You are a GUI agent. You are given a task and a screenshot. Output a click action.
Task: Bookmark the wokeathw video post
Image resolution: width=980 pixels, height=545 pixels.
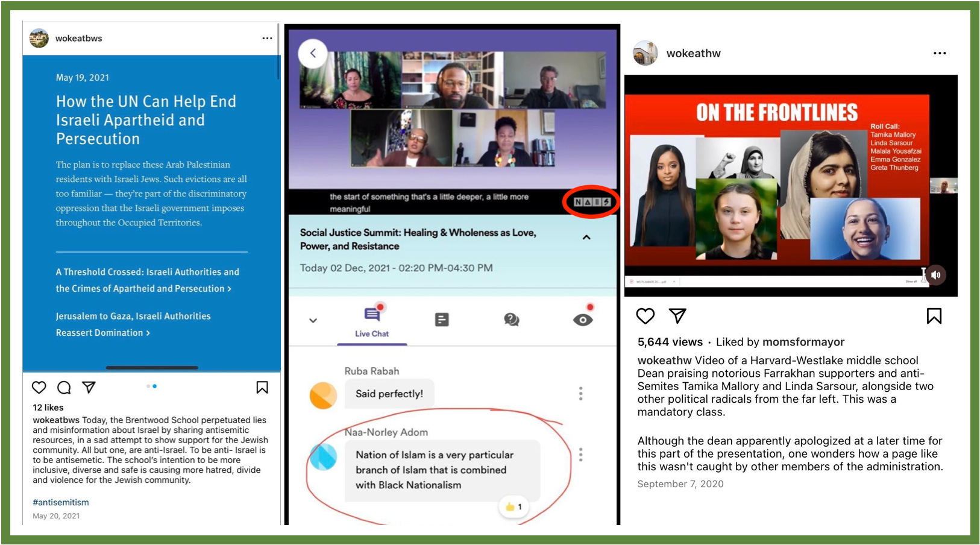tap(934, 316)
